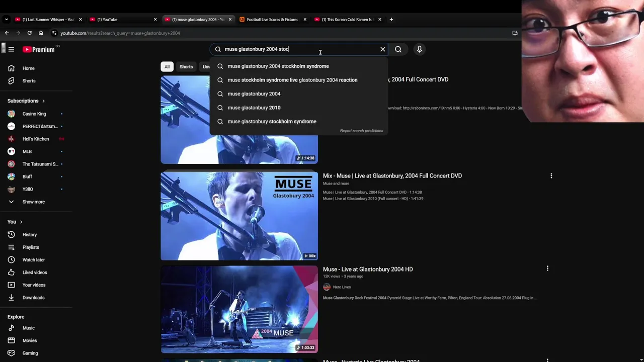Viewport: 644px width, 362px height.
Task: Open Liked videos in the sidebar
Action: tap(36, 273)
